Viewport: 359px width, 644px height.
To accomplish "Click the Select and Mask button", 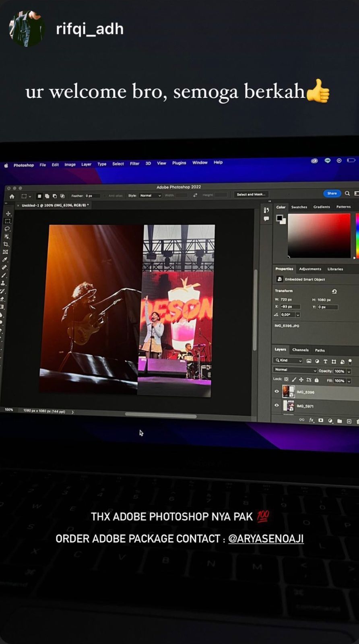I will [x=251, y=194].
